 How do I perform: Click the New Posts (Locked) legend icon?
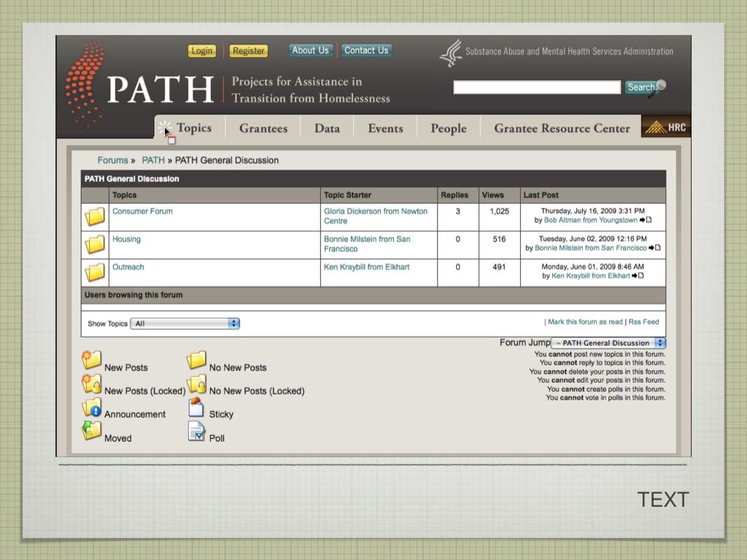pos(91,384)
